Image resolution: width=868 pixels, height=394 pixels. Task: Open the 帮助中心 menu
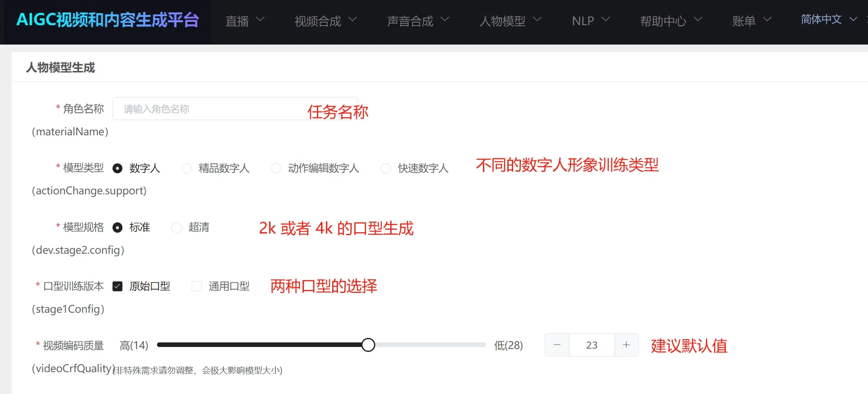671,21
